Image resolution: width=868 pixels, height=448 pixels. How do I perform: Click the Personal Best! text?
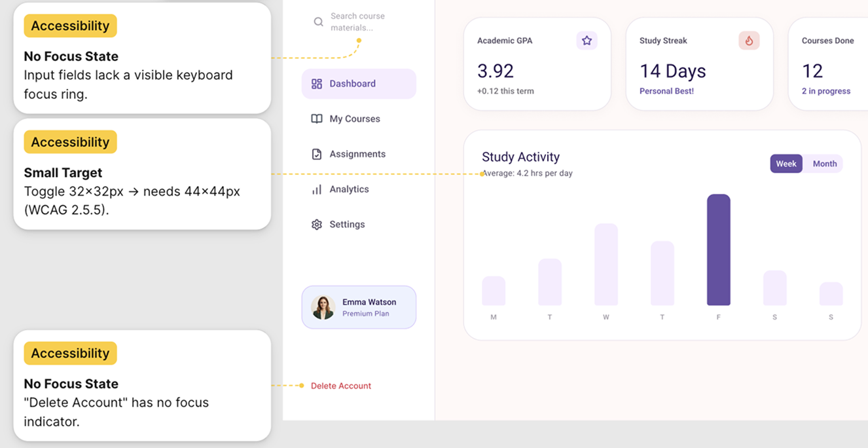coord(666,91)
